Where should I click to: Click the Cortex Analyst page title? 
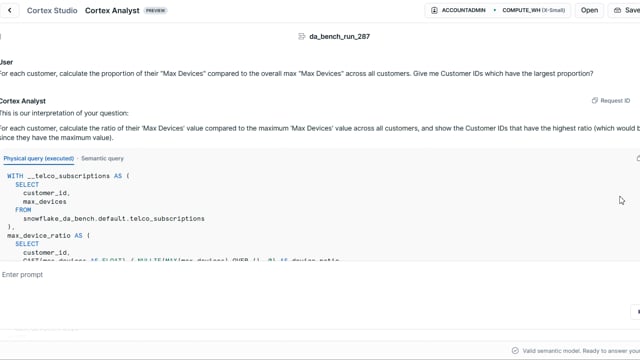tap(112, 11)
